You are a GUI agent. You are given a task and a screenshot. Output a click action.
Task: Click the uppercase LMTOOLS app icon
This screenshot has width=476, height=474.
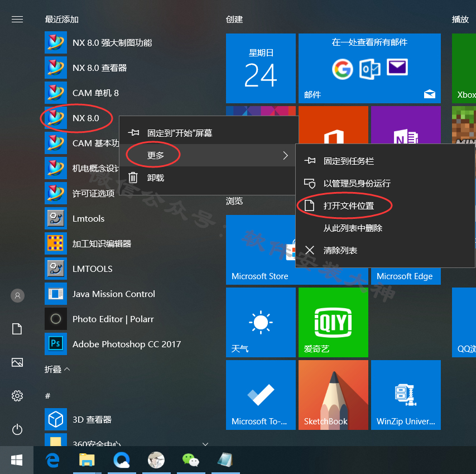(56, 269)
